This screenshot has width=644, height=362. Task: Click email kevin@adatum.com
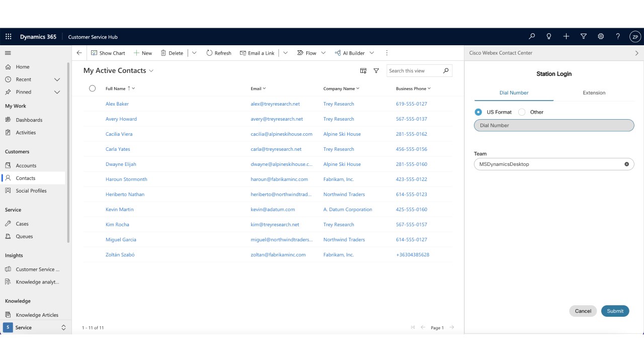pos(273,210)
